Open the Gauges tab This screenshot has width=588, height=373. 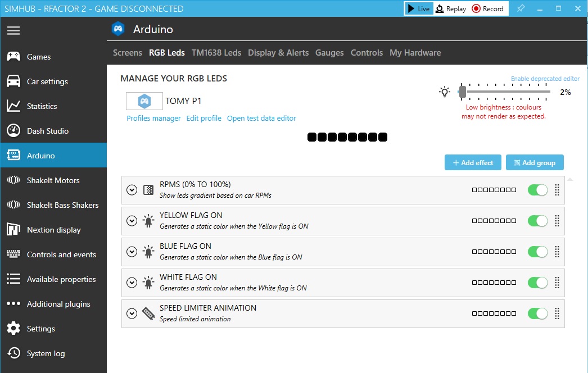[329, 52]
